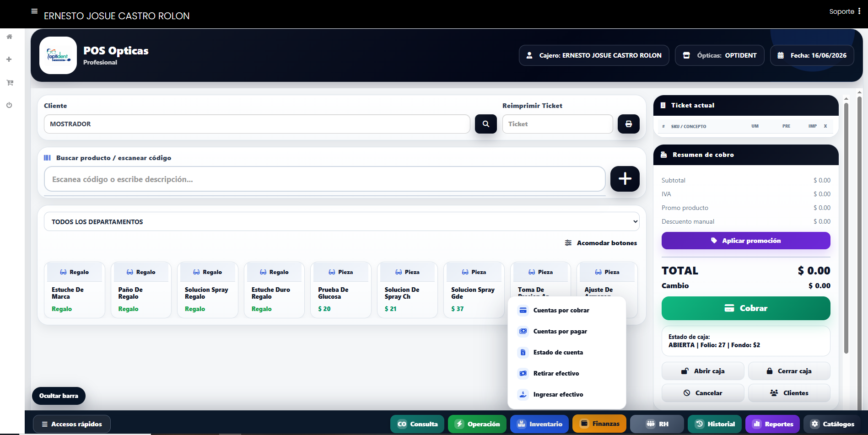Expand the Todos los departamentos dropdown
Screen dimensions: 868x435
click(342, 221)
